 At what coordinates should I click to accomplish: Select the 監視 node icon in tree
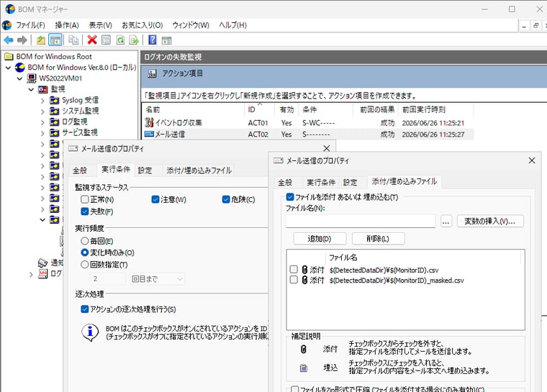pos(43,89)
